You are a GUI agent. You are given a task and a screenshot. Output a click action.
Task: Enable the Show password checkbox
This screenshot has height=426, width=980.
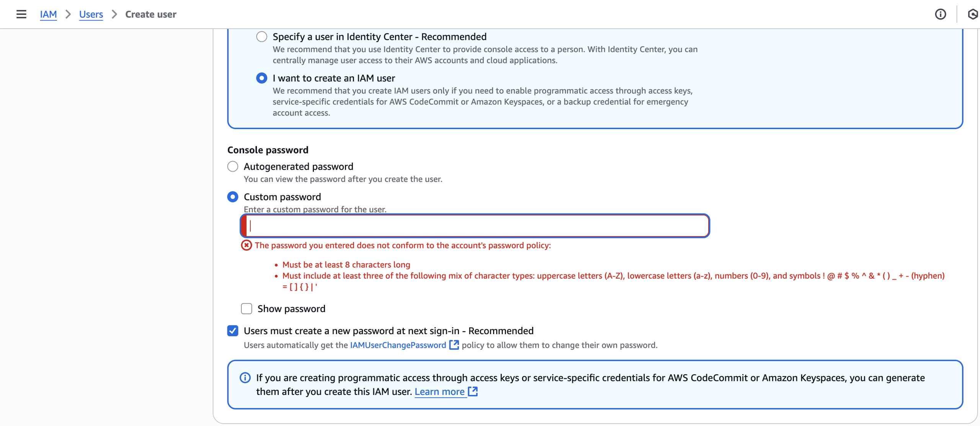pos(247,308)
